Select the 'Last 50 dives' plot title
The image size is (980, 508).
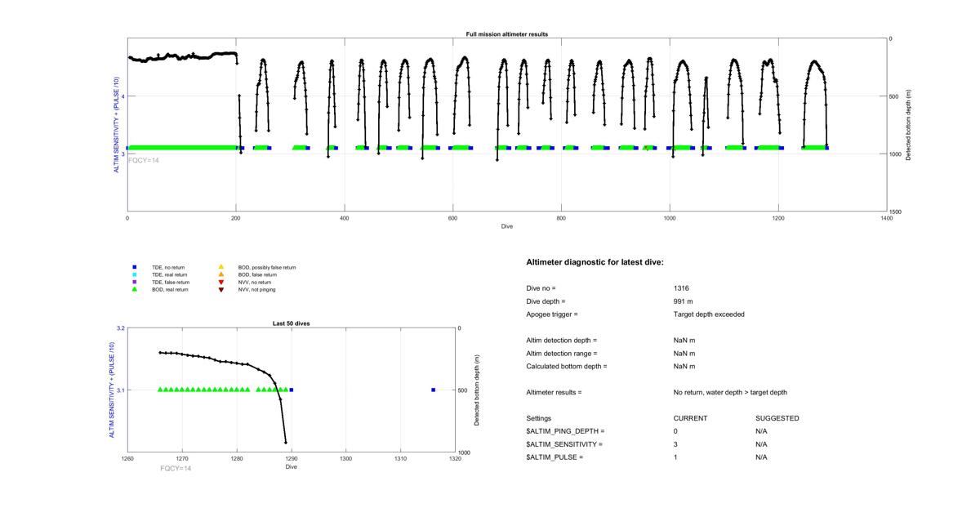point(291,323)
